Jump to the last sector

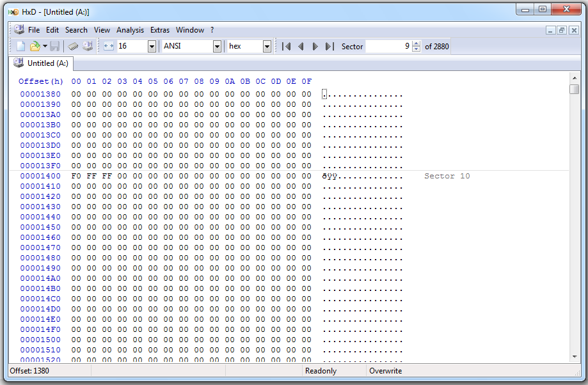[330, 47]
